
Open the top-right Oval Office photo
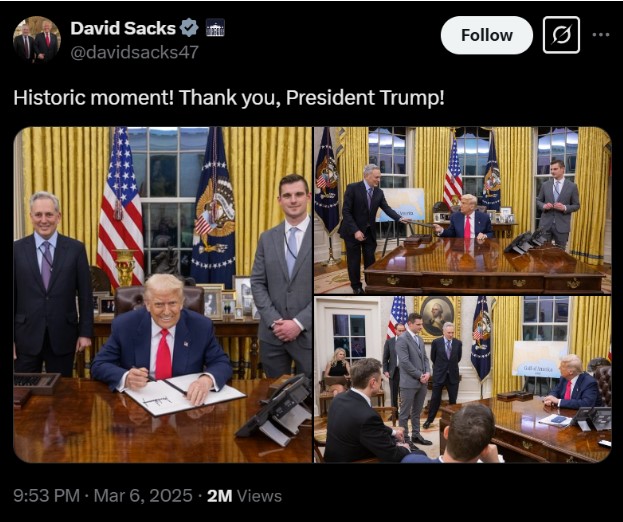point(462,211)
